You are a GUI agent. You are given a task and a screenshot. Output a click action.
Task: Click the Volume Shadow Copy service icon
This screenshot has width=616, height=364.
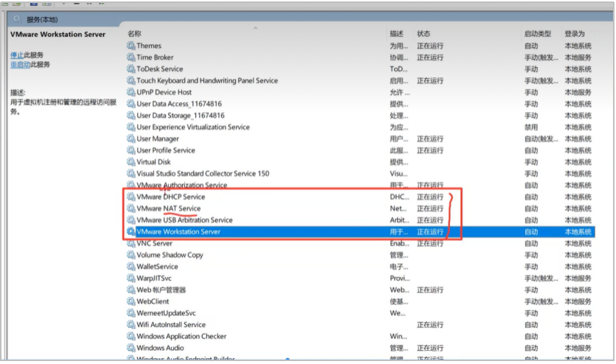coord(131,255)
